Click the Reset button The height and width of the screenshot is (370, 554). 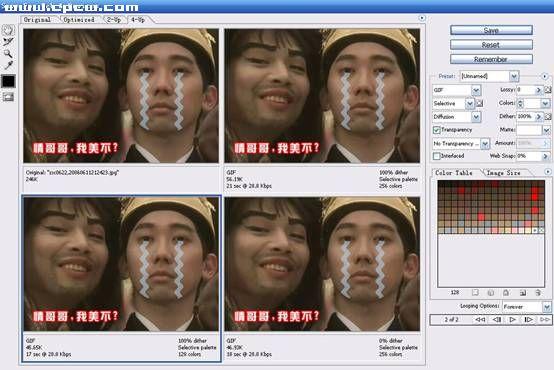[491, 45]
